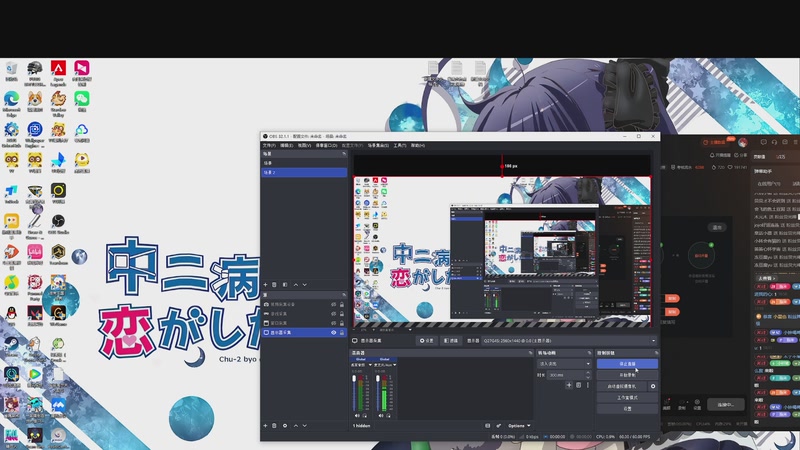Mute the Mic/Aux mixer channel
Screen dimensions: 800x450
(x=381, y=416)
